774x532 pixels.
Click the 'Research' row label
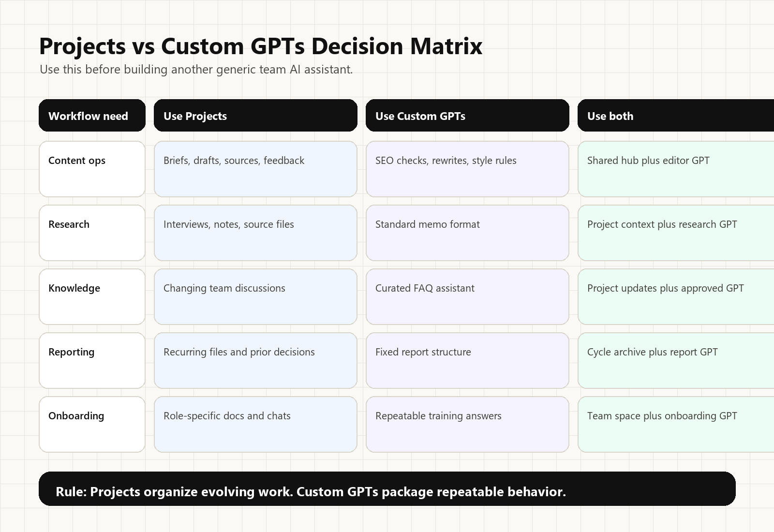[x=92, y=233]
